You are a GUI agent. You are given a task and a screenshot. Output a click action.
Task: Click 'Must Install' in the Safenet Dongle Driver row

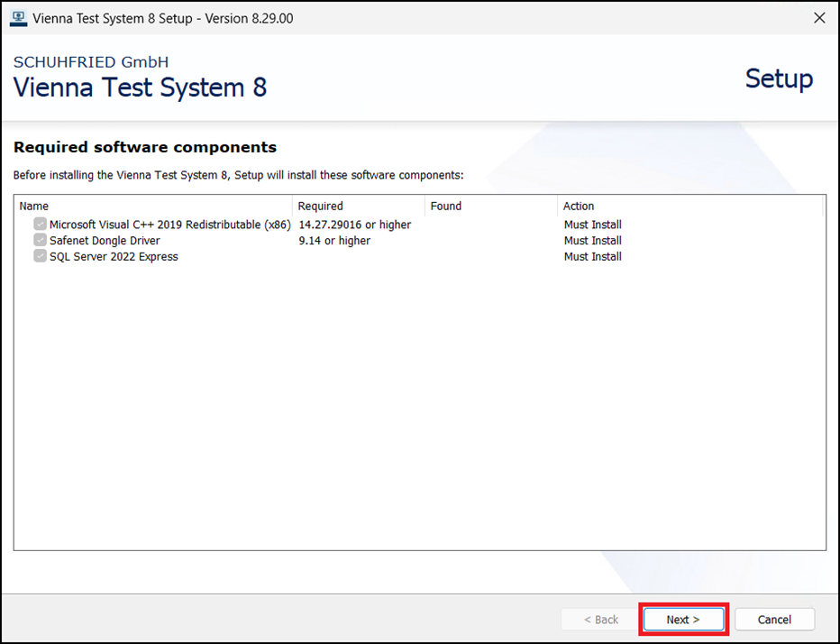pos(592,241)
